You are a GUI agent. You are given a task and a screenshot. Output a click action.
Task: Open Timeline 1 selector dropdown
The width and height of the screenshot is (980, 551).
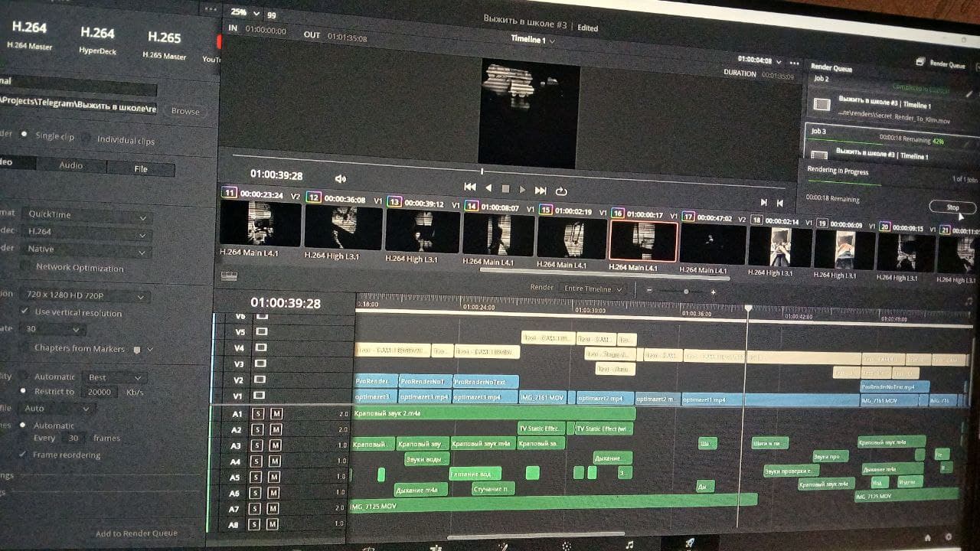533,40
